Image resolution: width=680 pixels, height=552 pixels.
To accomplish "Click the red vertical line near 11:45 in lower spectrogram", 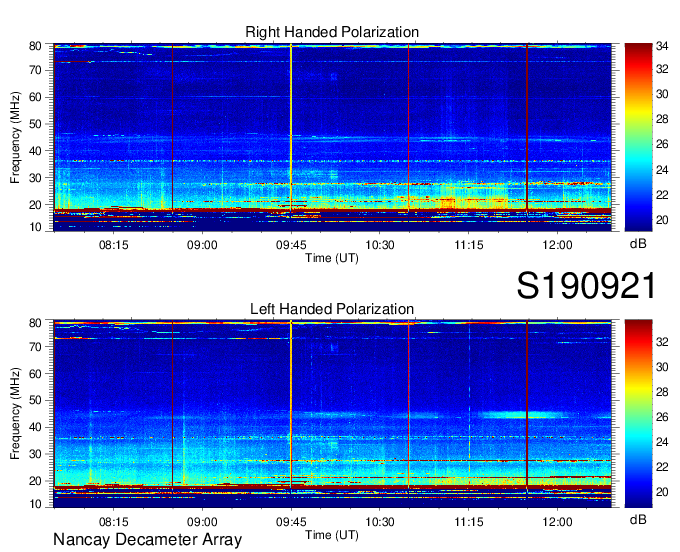I will tap(527, 405).
